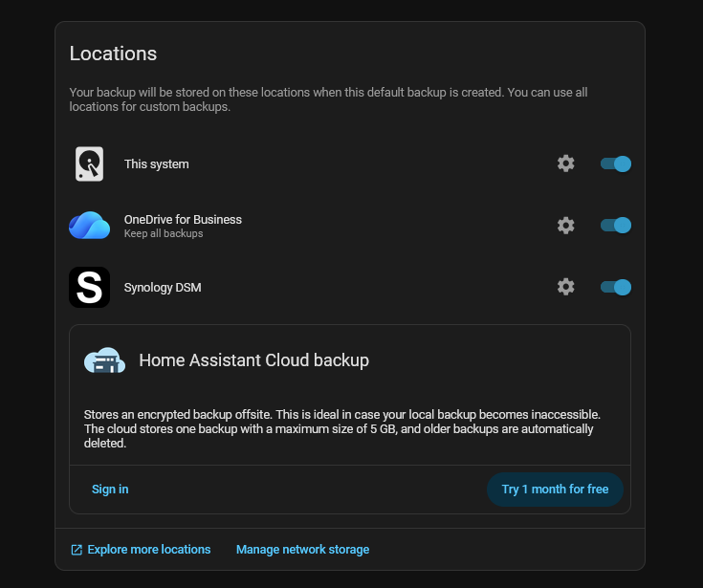Click the Home Assistant Cloud icon
703x588 pixels.
(x=104, y=360)
